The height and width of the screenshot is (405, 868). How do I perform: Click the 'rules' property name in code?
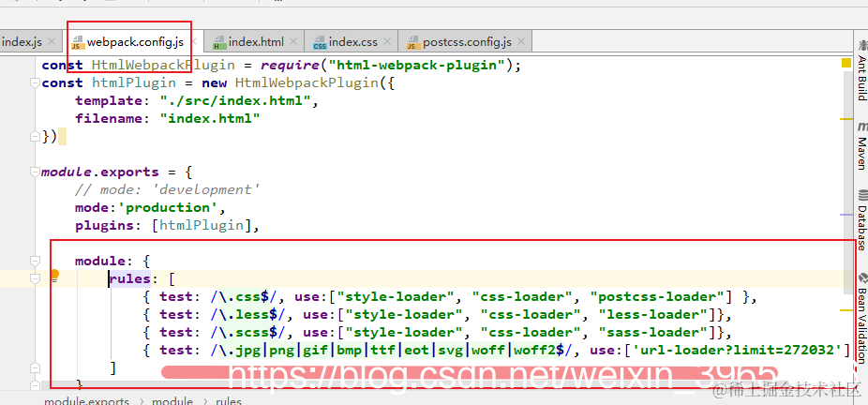(x=130, y=279)
